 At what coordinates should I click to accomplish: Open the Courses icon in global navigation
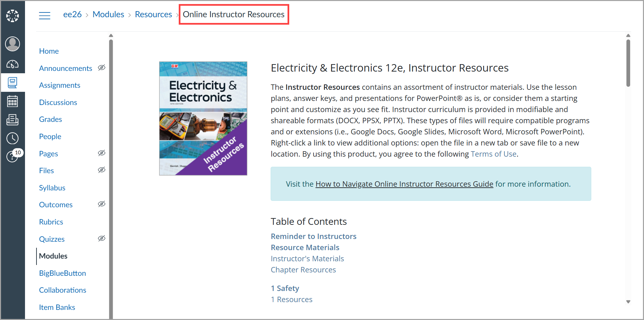coord(13,82)
